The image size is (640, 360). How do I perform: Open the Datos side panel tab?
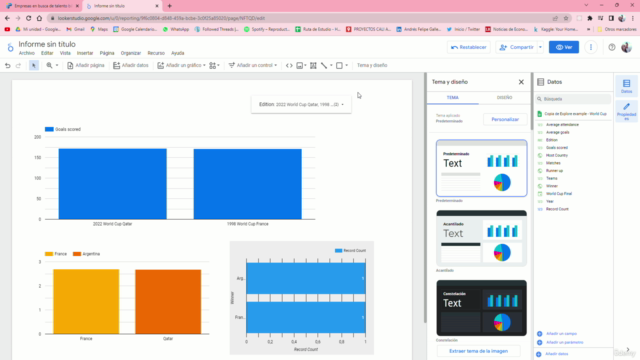click(x=627, y=86)
